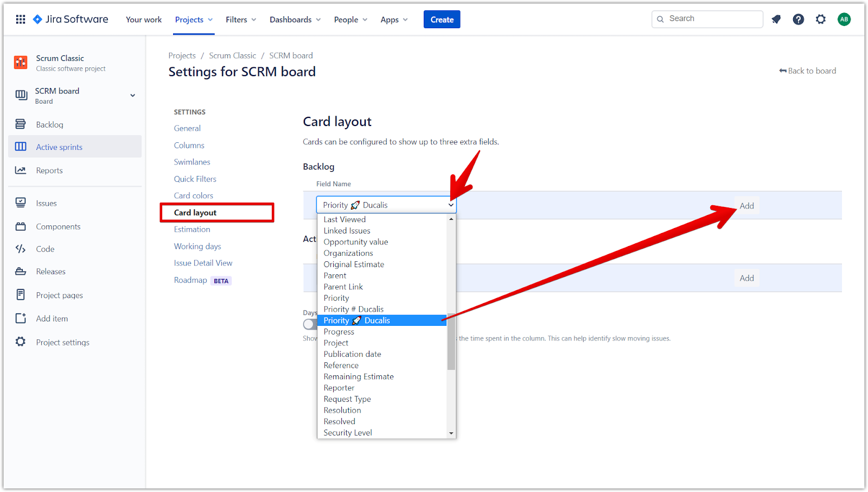Toggle the Days in column switch
The image size is (868, 492).
310,324
